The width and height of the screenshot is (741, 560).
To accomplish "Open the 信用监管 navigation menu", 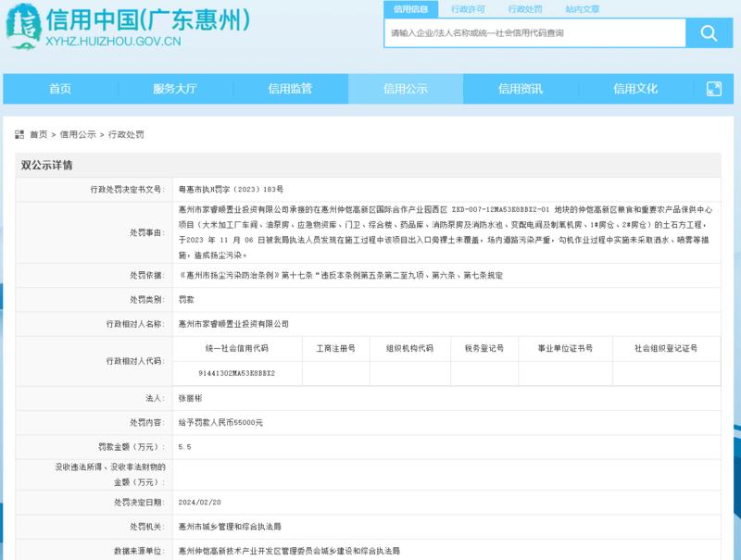I will (x=290, y=89).
